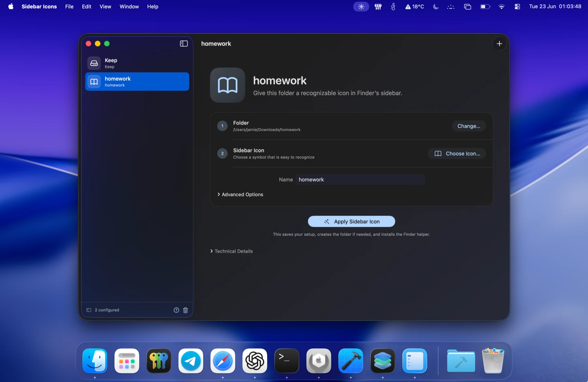The width and height of the screenshot is (588, 382).
Task: Click the 18°C weather status item
Action: (415, 7)
